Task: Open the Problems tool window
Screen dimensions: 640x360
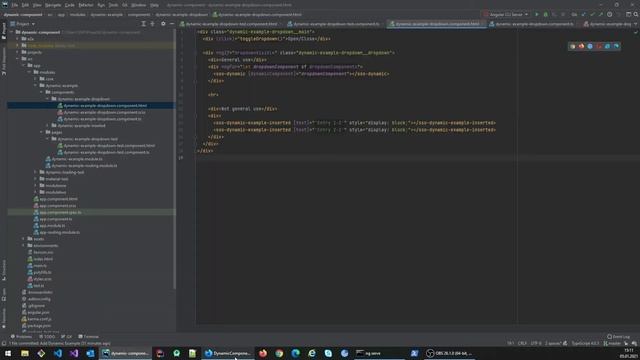Action: pos(21,337)
